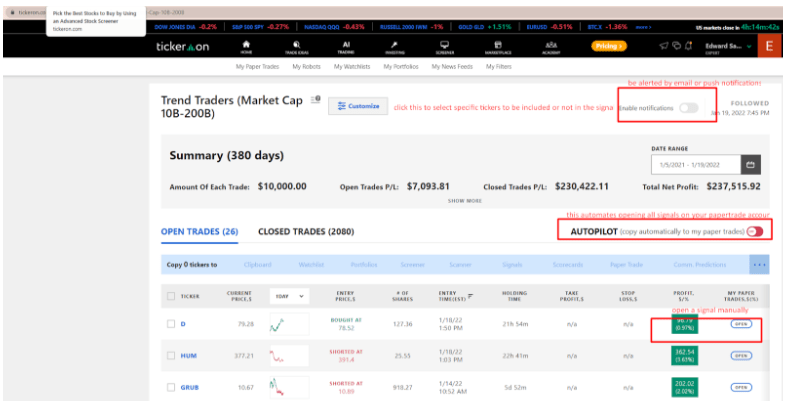The image size is (785, 407).
Task: Click OPEN button for ticker GRUB
Action: pos(741,387)
